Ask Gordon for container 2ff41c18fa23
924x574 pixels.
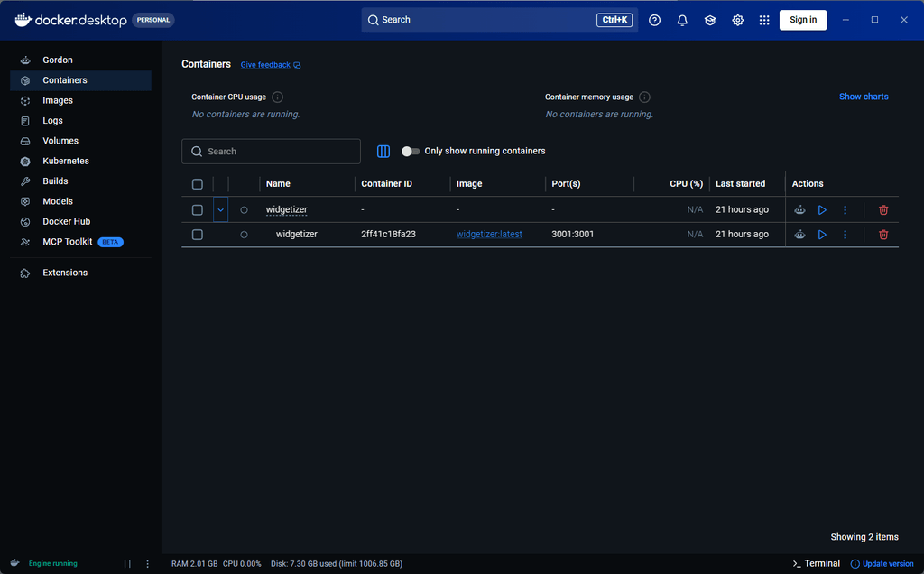tap(799, 235)
